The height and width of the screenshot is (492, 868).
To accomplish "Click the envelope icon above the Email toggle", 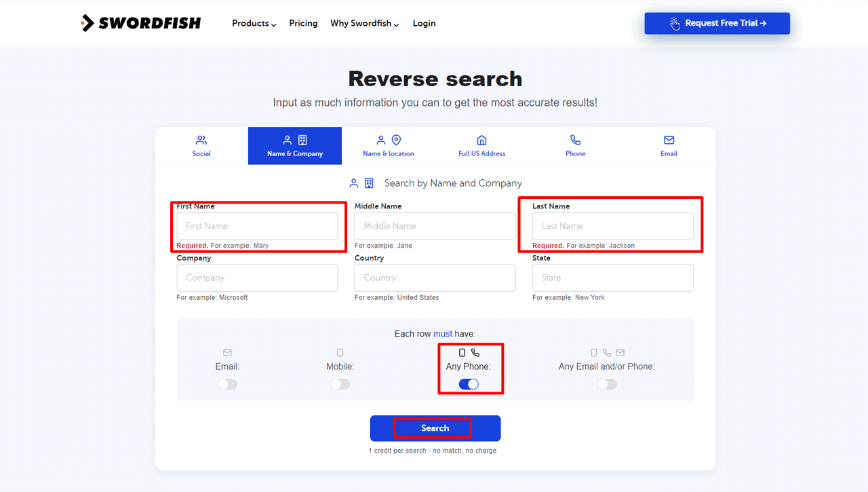I will (x=227, y=352).
